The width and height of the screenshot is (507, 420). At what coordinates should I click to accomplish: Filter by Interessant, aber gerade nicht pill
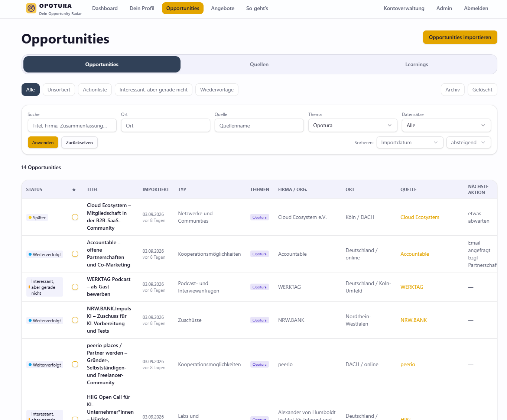[153, 90]
